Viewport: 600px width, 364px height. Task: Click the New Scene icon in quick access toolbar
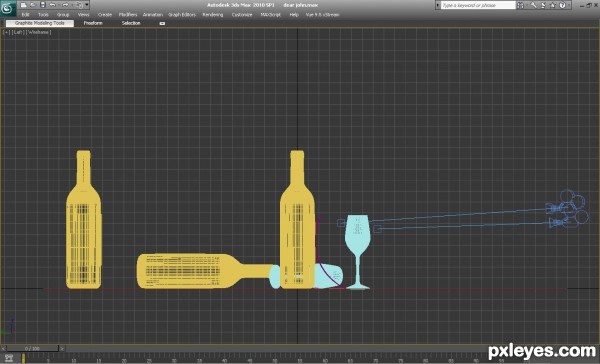coord(23,5)
